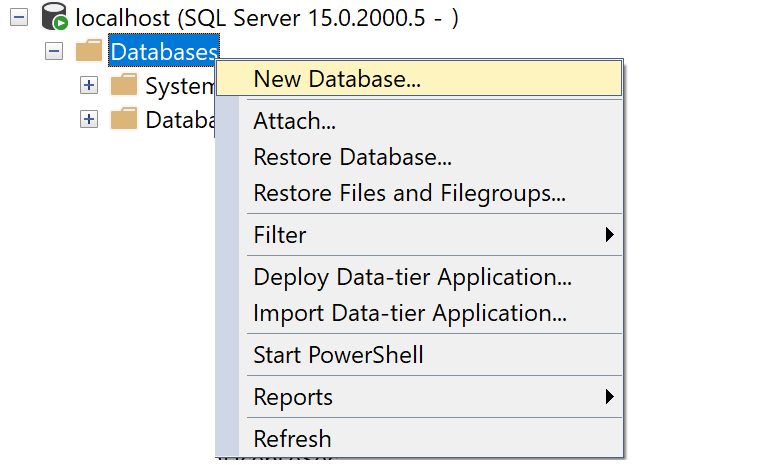
Task: Open the Restore Database... option
Action: click(352, 157)
